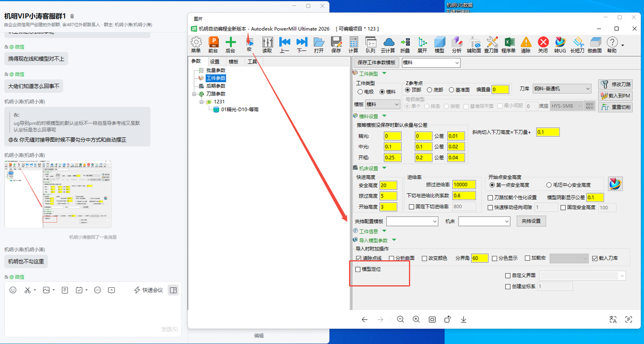Open the shared screenshot thumbnail in chat
This screenshot has height=344, width=644.
[58, 194]
